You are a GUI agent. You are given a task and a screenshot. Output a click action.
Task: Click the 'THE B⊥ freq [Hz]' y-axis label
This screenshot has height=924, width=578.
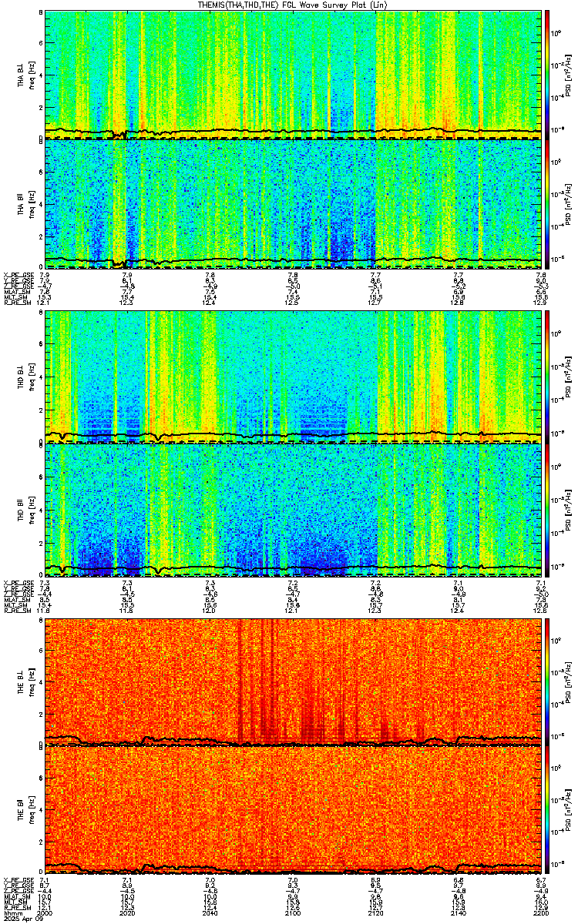click(x=25, y=682)
